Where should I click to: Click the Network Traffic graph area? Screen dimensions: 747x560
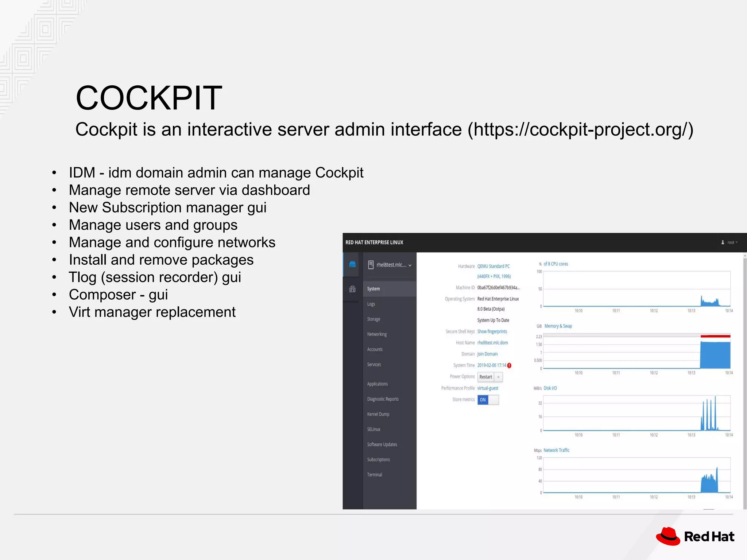point(637,475)
